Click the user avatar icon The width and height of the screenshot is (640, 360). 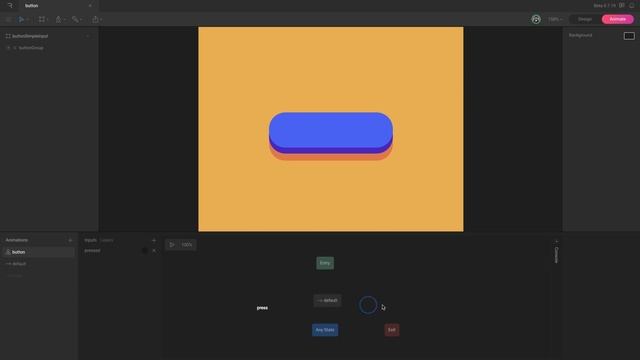(x=536, y=19)
